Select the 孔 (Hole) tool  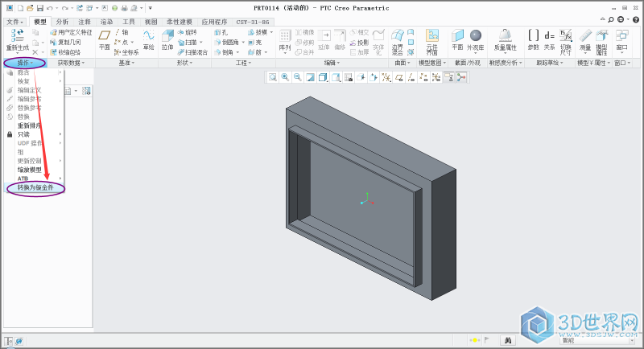[221, 32]
